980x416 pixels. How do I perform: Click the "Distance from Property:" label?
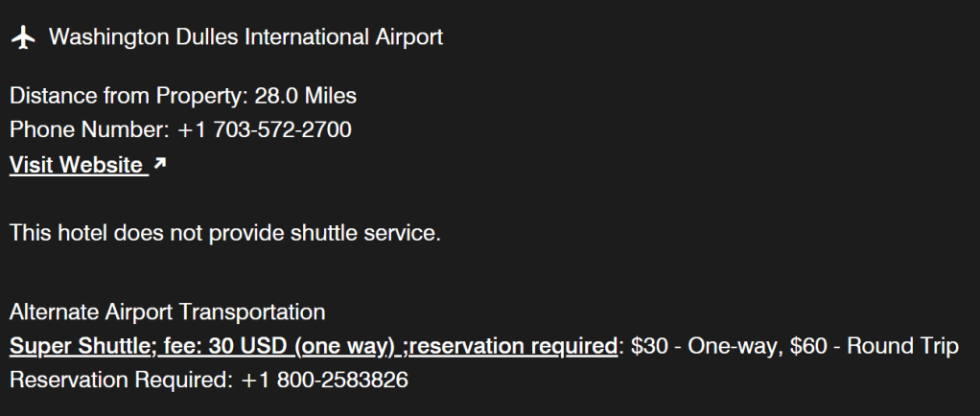[128, 96]
